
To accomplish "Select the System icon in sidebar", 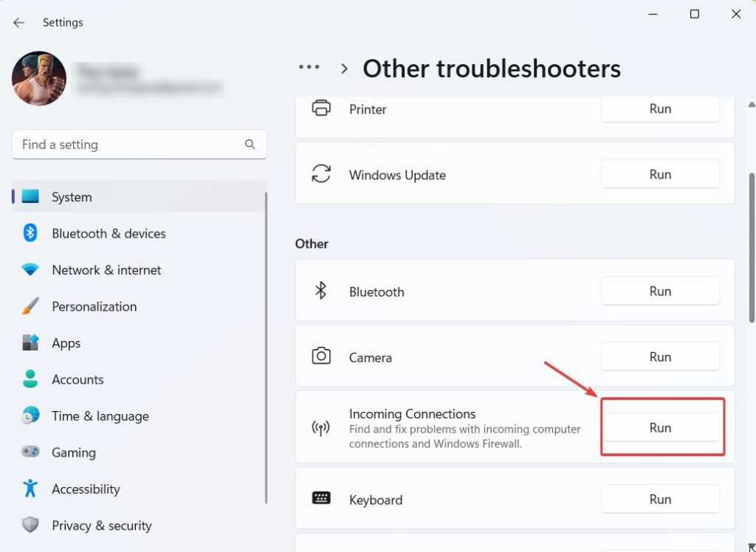I will click(x=30, y=197).
